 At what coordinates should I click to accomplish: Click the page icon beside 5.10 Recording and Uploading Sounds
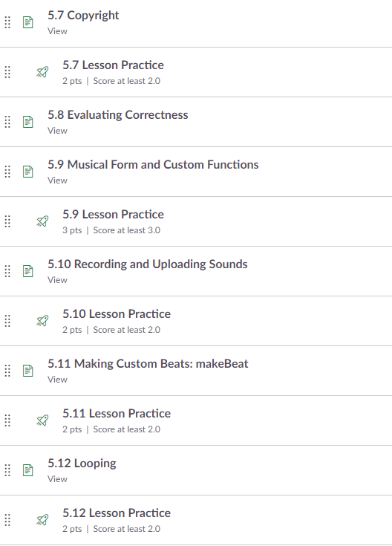click(28, 271)
